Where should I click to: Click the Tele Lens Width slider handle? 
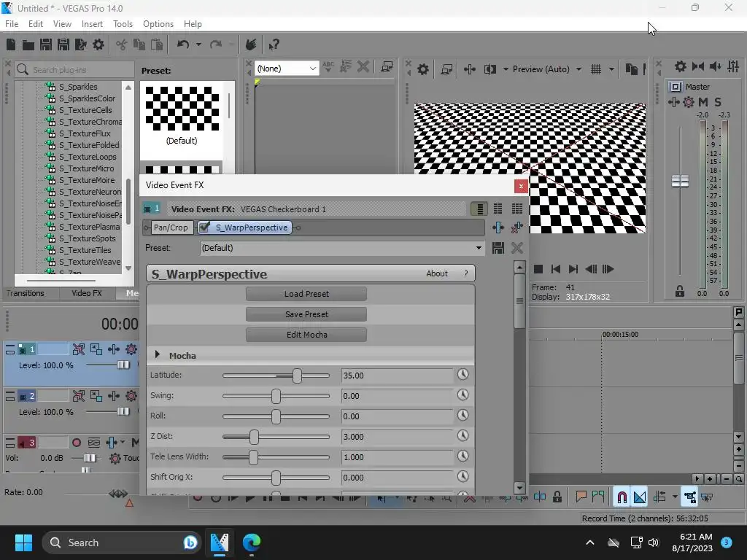tap(253, 457)
